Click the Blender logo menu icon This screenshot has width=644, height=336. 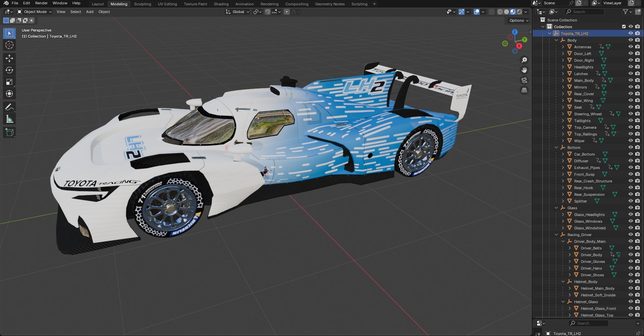pyautogui.click(x=6, y=3)
